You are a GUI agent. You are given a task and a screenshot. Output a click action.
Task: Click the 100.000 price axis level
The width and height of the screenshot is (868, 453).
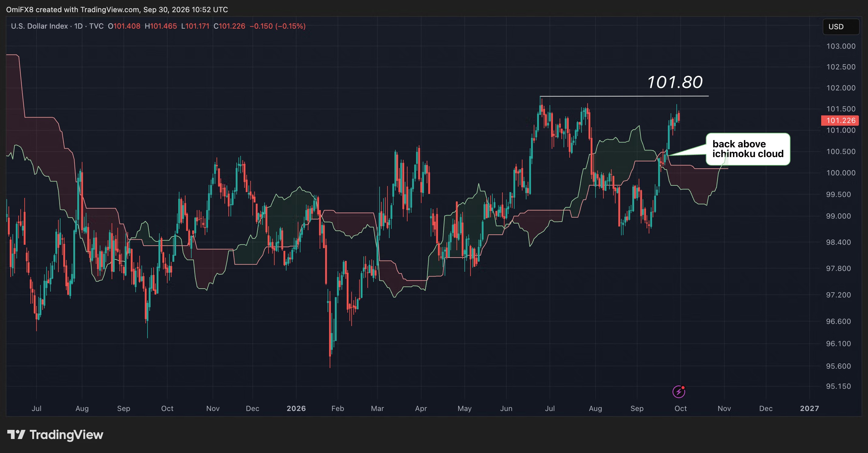(841, 173)
